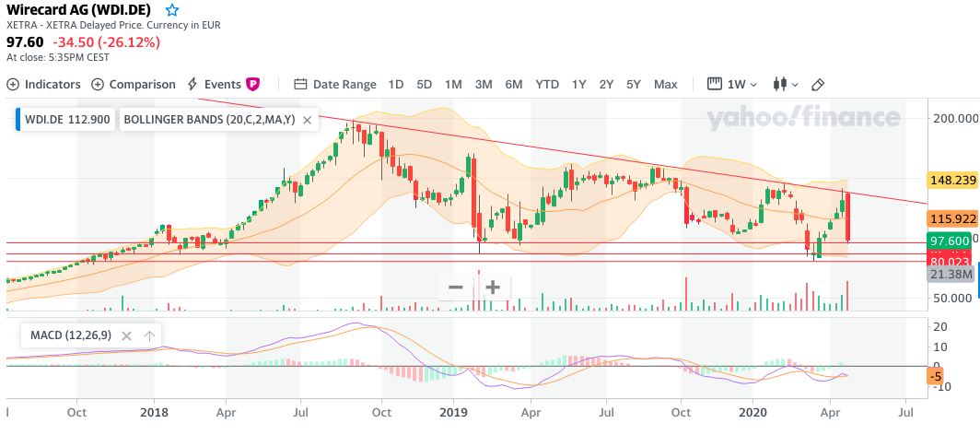This screenshot has height=435, width=980.
Task: Expand the 1W interval dropdown
Action: [733, 84]
